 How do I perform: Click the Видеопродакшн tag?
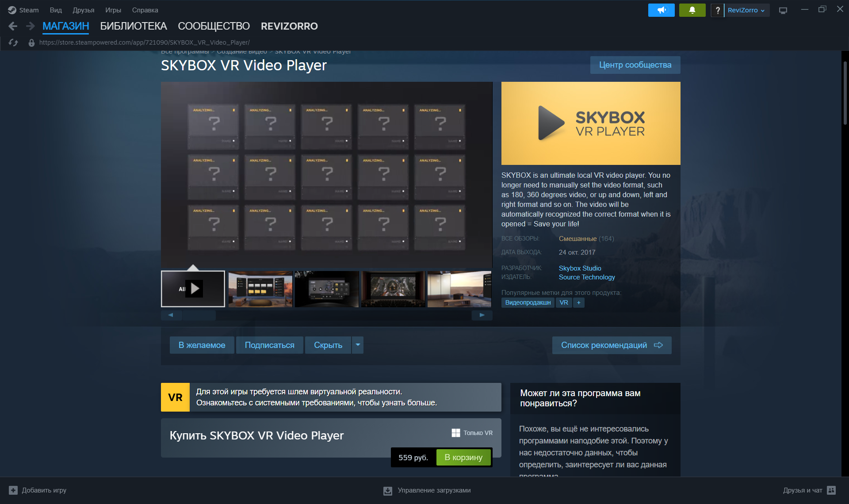[x=528, y=302]
